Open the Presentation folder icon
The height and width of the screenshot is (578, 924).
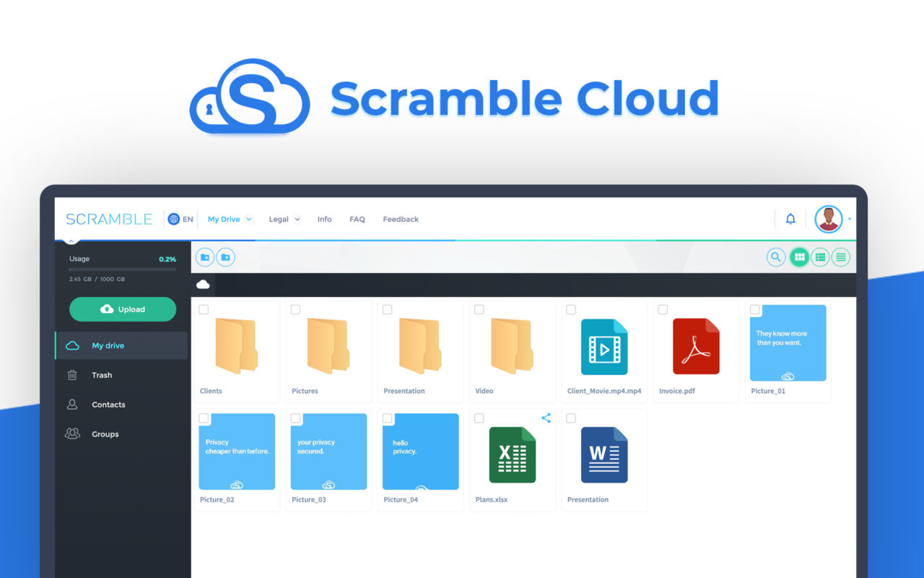[419, 347]
